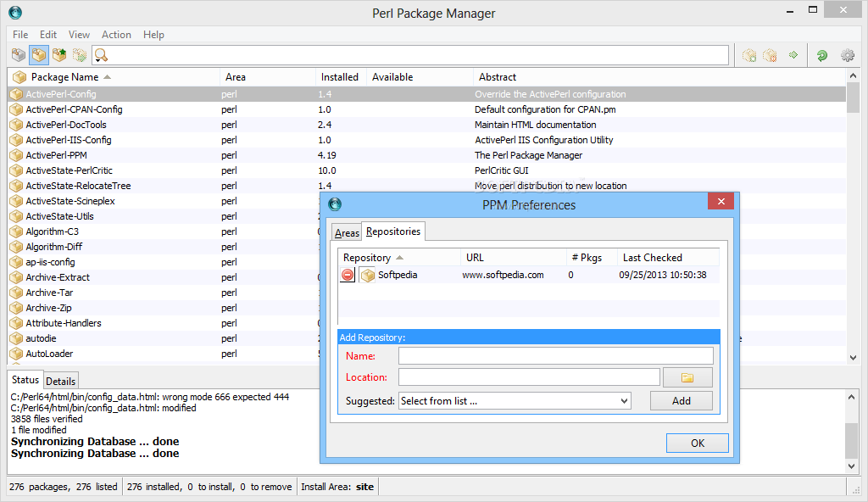Click Softpedia repository package icon
868x502 pixels.
pos(368,275)
